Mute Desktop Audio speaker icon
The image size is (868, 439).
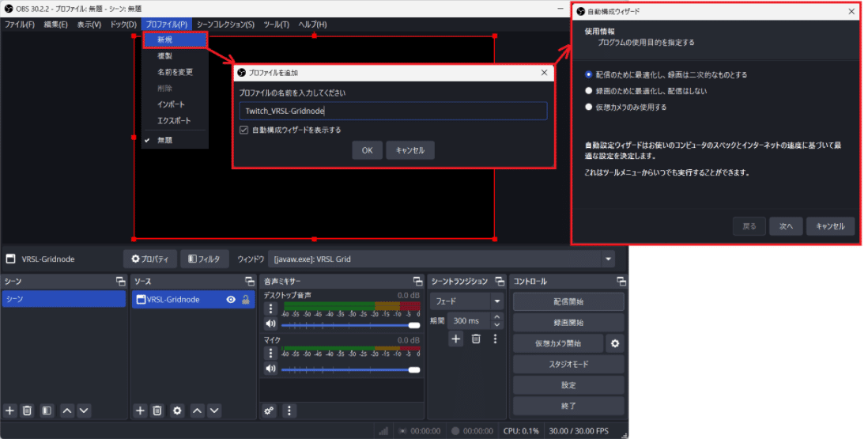click(x=270, y=324)
